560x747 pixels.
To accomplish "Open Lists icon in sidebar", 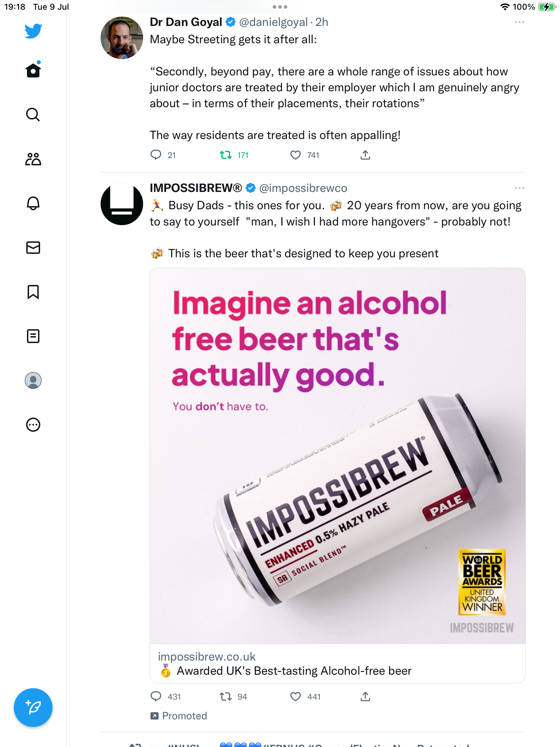I will pyautogui.click(x=33, y=336).
